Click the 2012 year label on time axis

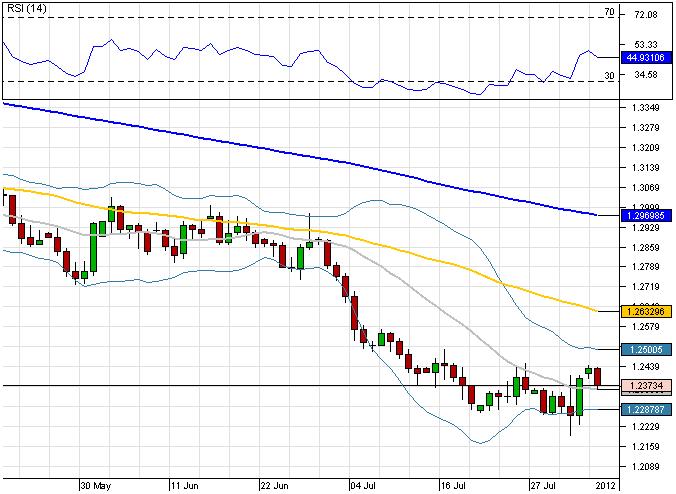pos(605,483)
